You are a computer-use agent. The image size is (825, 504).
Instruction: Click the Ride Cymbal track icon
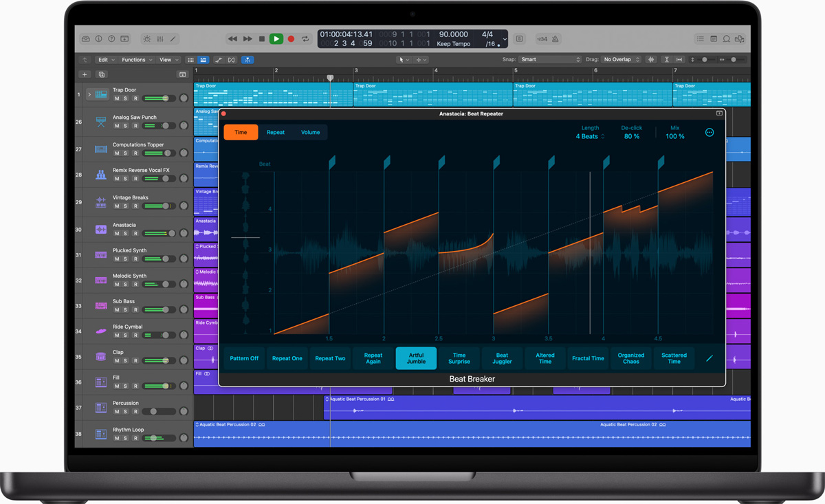coord(101,331)
